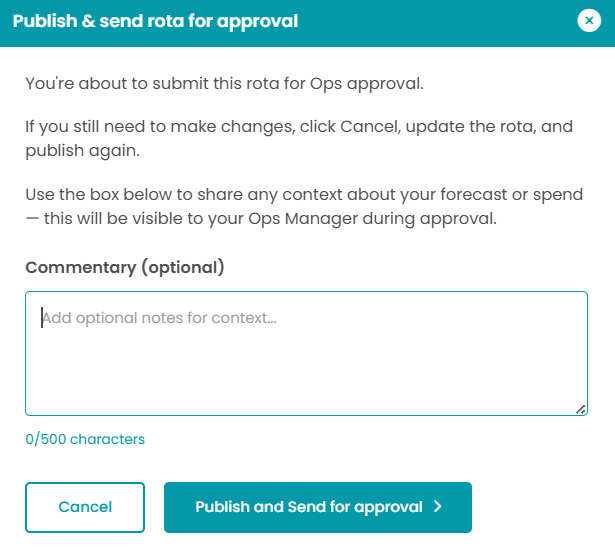The image size is (615, 554).
Task: Click the dialog title 'Publish & send rota'
Action: tap(155, 20)
